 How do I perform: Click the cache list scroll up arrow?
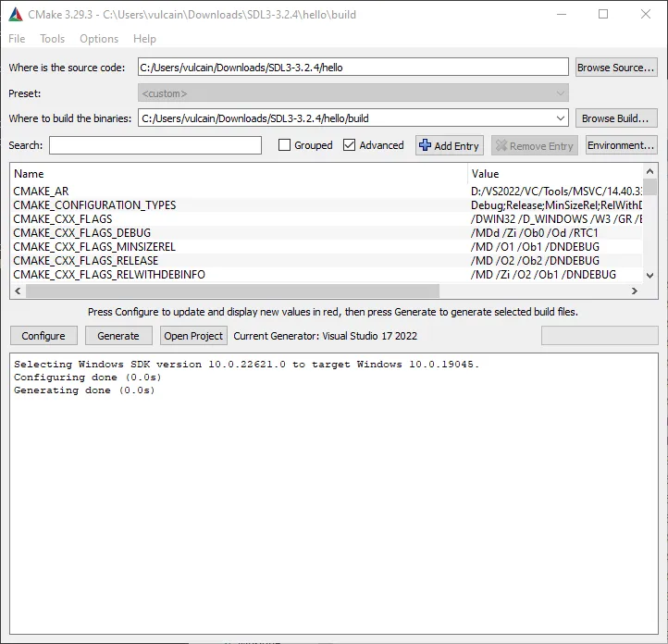pyautogui.click(x=649, y=171)
